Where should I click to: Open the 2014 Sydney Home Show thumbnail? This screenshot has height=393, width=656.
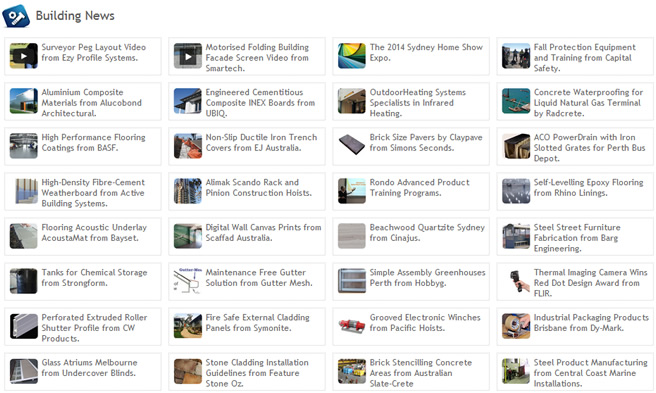click(x=352, y=56)
